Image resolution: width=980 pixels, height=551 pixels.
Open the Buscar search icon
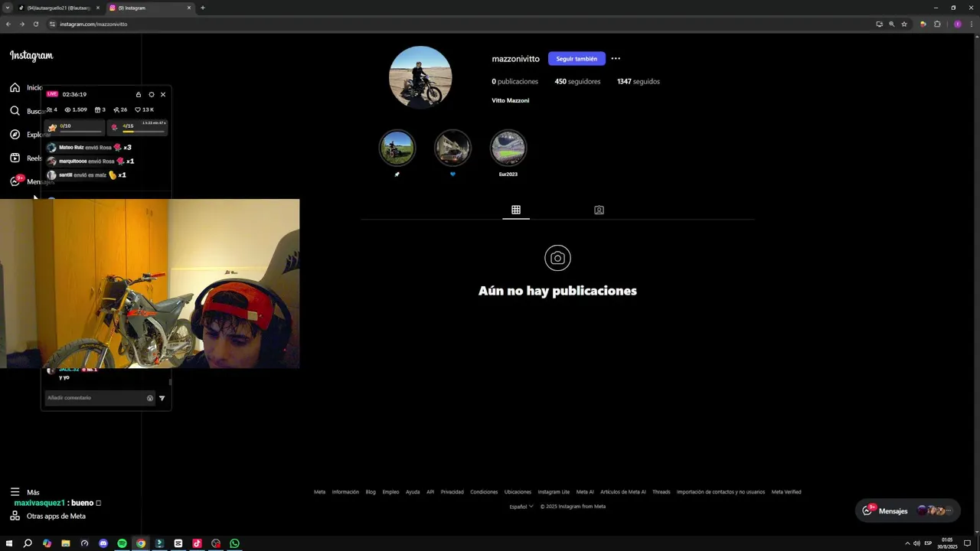click(15, 111)
